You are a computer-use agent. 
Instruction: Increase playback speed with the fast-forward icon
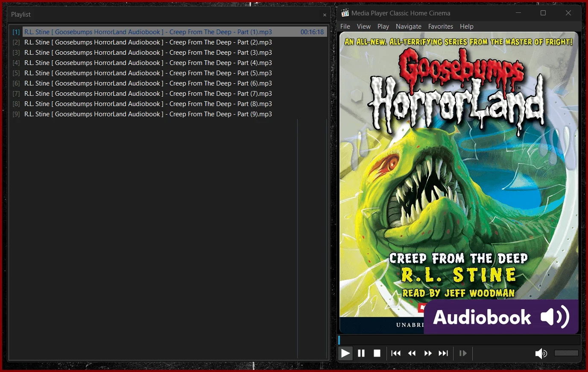pos(428,353)
